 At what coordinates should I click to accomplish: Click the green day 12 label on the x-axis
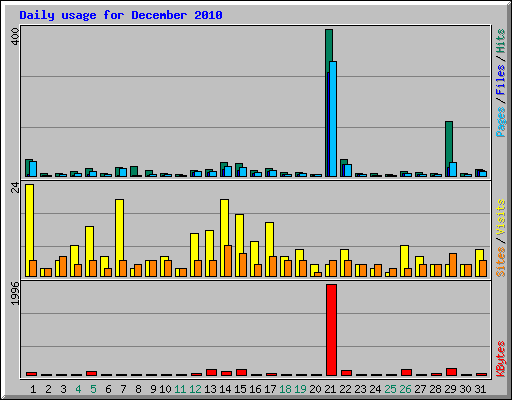point(195,389)
